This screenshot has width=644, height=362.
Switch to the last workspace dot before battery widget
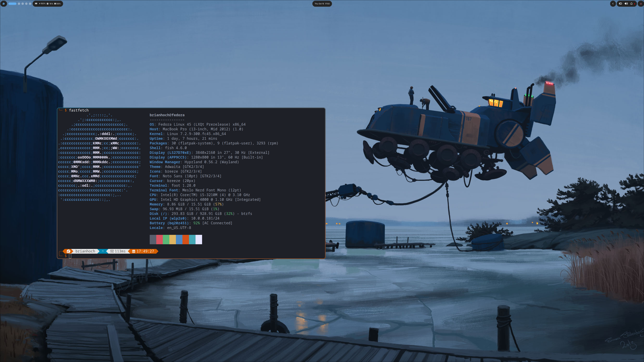click(x=30, y=4)
